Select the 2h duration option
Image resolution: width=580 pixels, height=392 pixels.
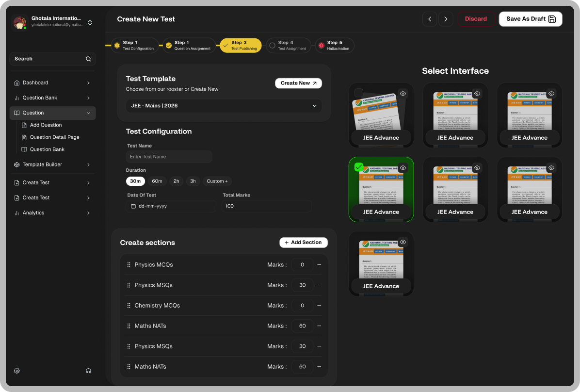click(177, 181)
